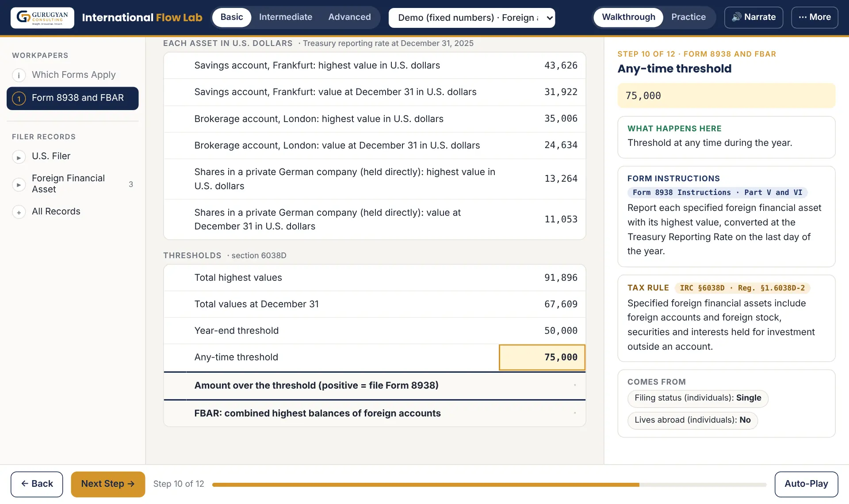This screenshot has width=849, height=504.
Task: Click the Gurugyan Consulting logo
Action: [42, 17]
